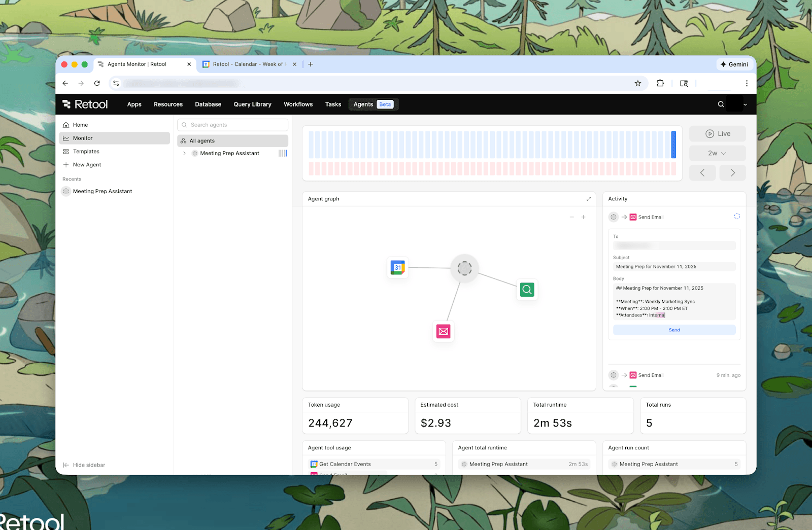Open the user account dropdown in header

pos(745,104)
